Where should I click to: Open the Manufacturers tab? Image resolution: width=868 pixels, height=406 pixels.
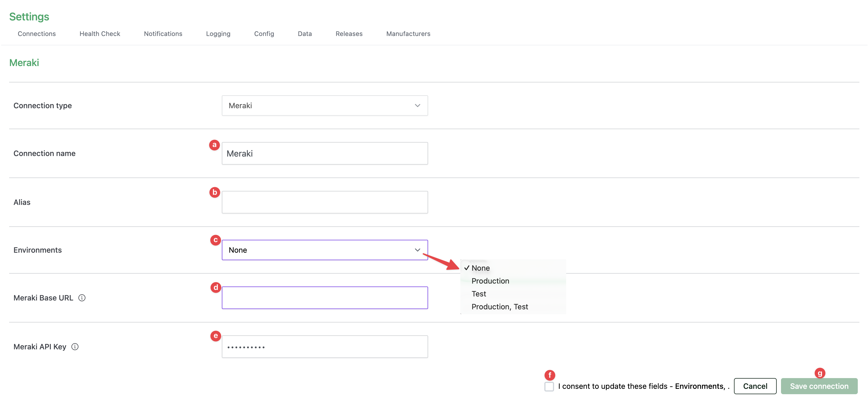click(x=408, y=34)
